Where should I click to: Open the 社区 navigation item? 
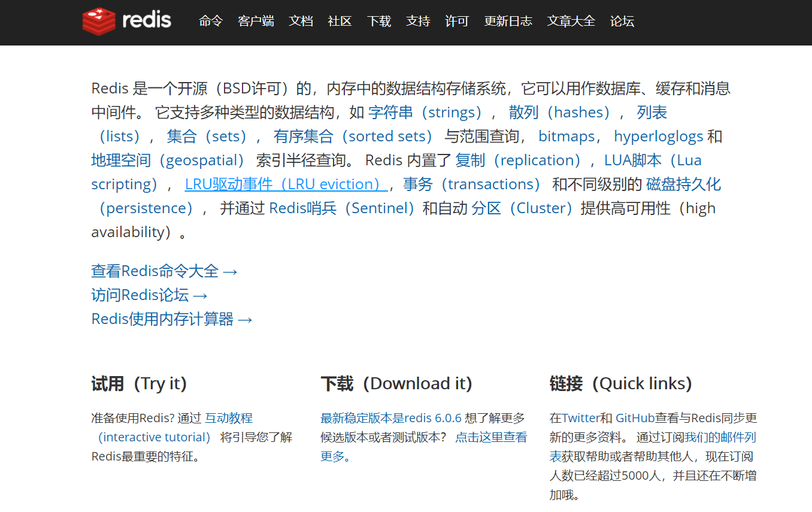coord(340,21)
